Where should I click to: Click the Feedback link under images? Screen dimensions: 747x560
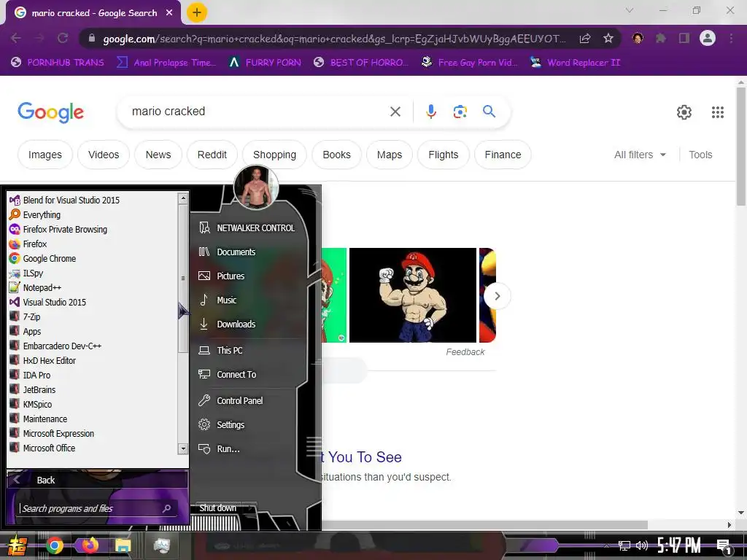pos(465,352)
